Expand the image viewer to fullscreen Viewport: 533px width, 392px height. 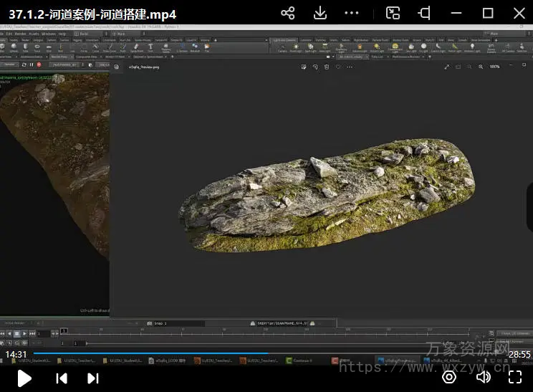tap(447, 67)
